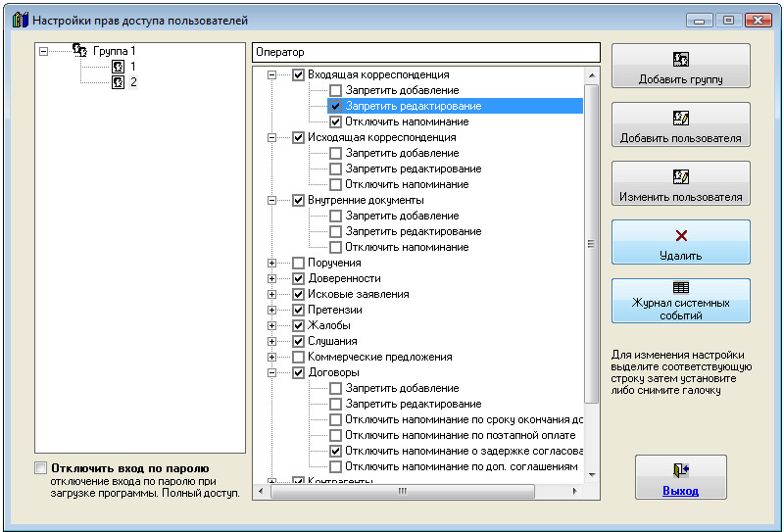Expand the Слушания node
Viewport: 783px width, 532px height.
[271, 341]
